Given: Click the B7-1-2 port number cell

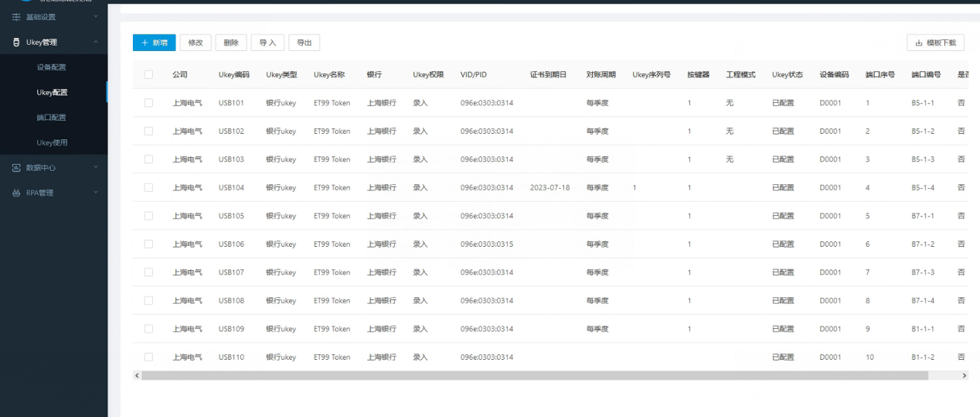Looking at the screenshot, I should click(x=923, y=244).
